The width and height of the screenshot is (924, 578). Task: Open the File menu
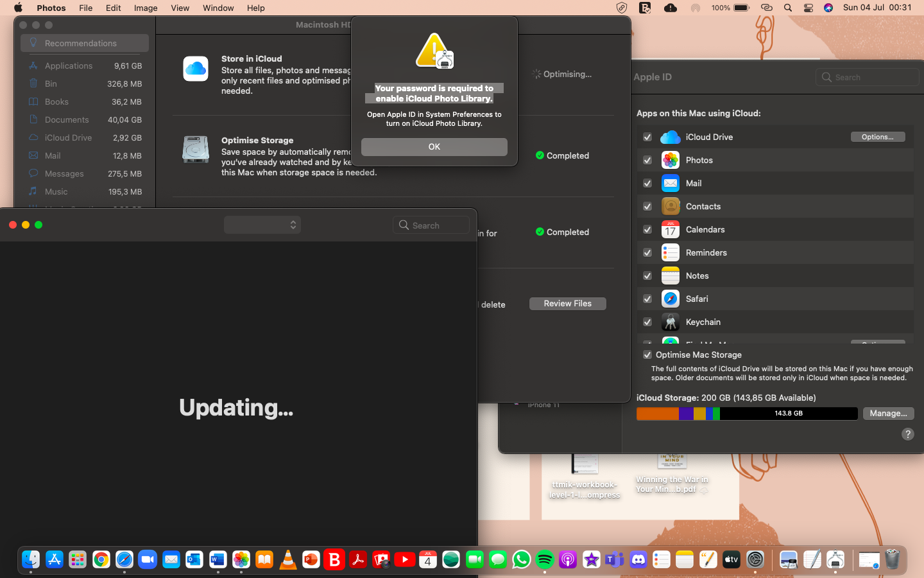[x=85, y=8]
